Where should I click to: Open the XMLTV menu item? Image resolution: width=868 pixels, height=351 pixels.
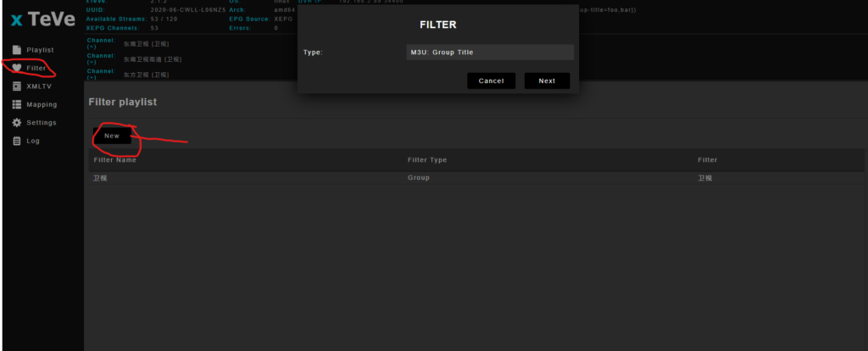(39, 86)
